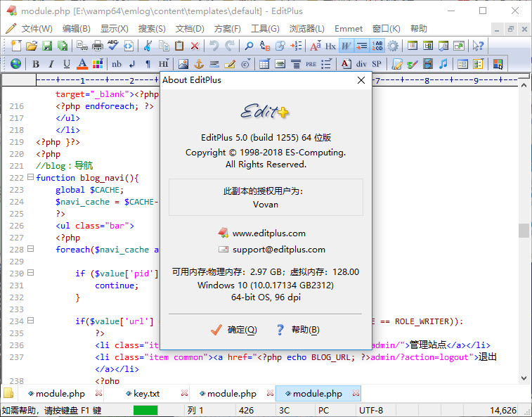Collapse function blog_navi fold at line 222
Viewport: 532px width, 417px height.
(30, 177)
